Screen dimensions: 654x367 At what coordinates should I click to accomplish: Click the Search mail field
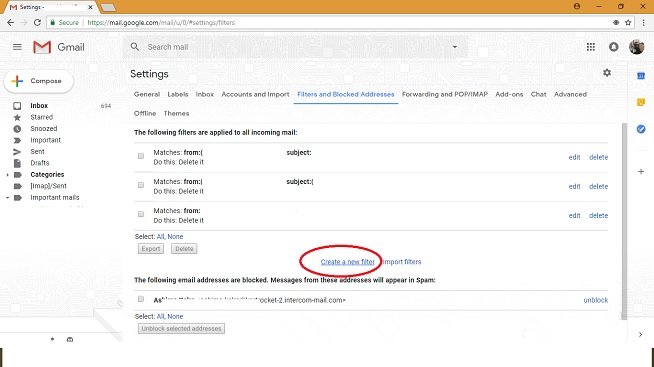(296, 47)
